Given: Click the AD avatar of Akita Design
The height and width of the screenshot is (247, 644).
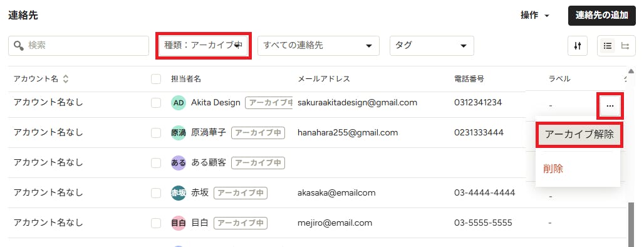Looking at the screenshot, I should [179, 103].
